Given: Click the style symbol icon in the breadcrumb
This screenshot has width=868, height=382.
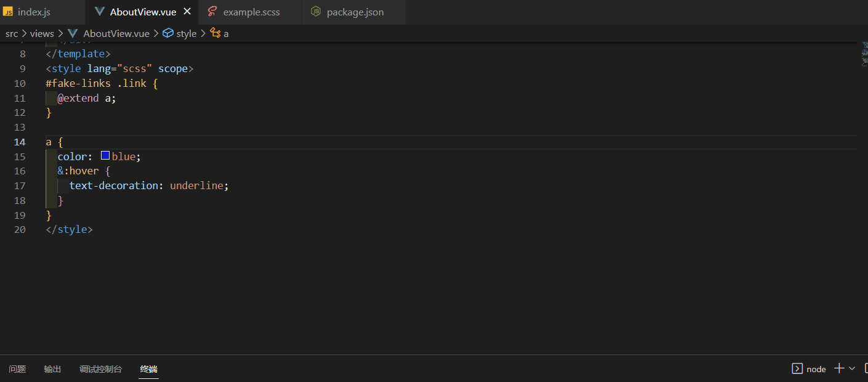Looking at the screenshot, I should click(x=169, y=33).
